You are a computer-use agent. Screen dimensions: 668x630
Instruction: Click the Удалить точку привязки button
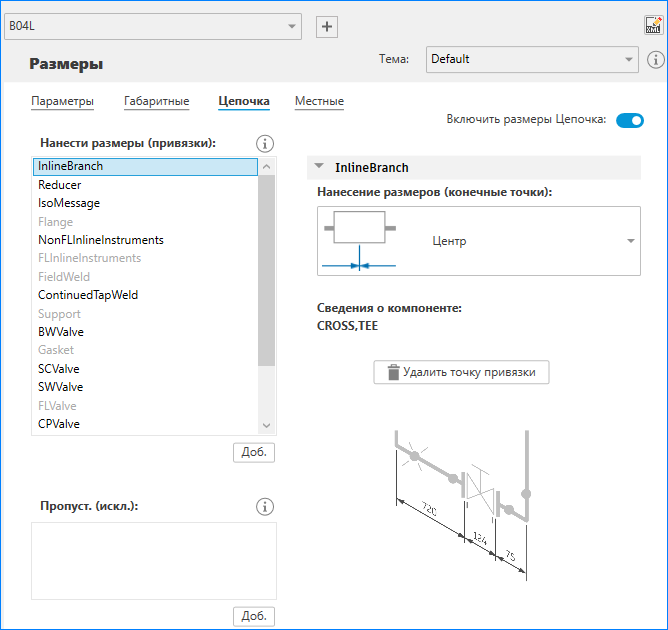coord(461,373)
